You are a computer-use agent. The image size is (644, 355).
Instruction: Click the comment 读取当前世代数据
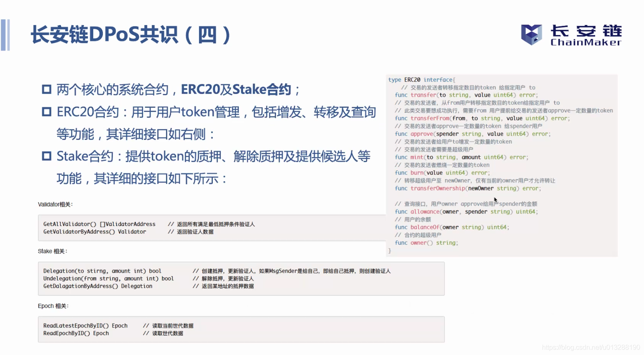click(x=168, y=326)
